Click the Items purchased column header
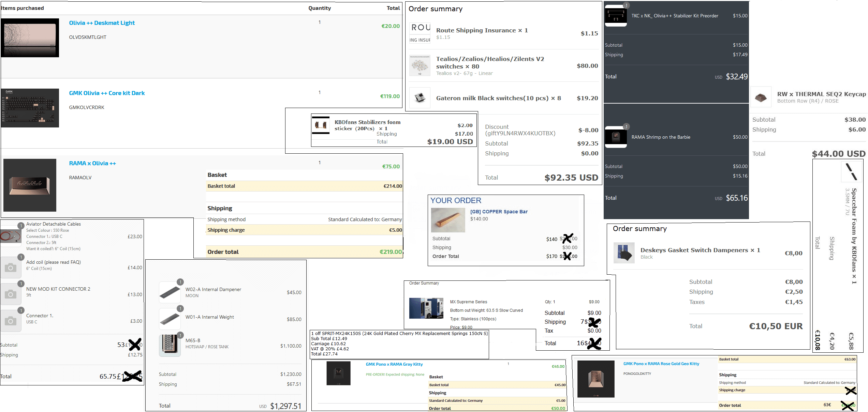Viewport: 868px width, 412px height. pos(23,8)
